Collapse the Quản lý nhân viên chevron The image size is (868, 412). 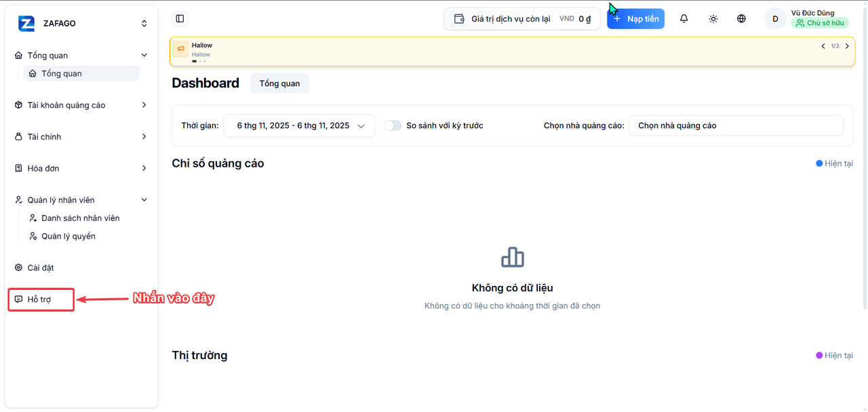coord(144,200)
